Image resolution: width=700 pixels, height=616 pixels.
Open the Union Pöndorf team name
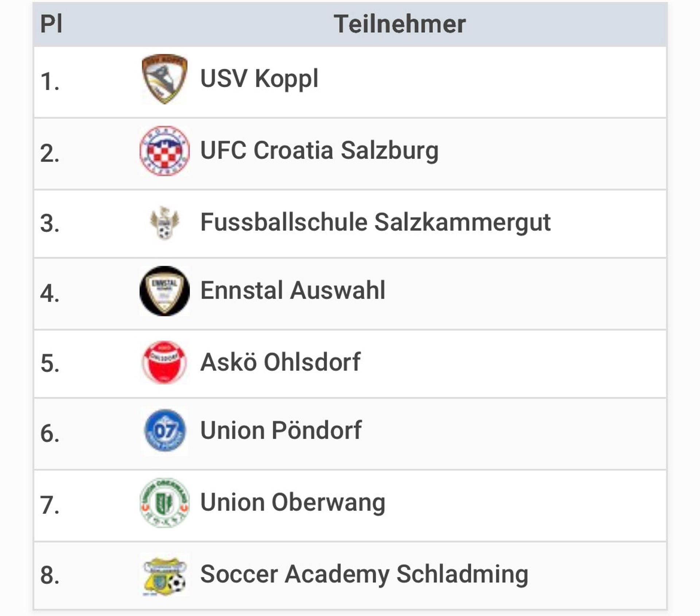click(281, 430)
